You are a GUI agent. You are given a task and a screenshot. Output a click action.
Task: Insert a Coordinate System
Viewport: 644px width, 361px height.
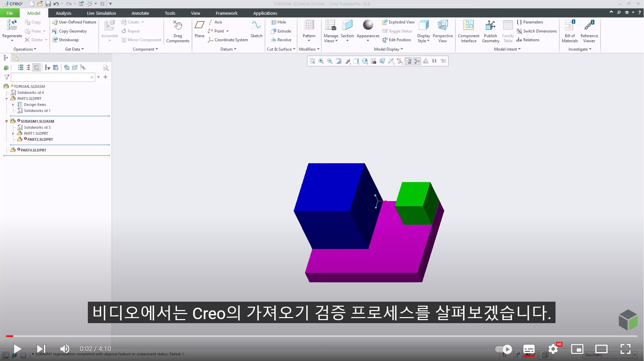point(228,40)
